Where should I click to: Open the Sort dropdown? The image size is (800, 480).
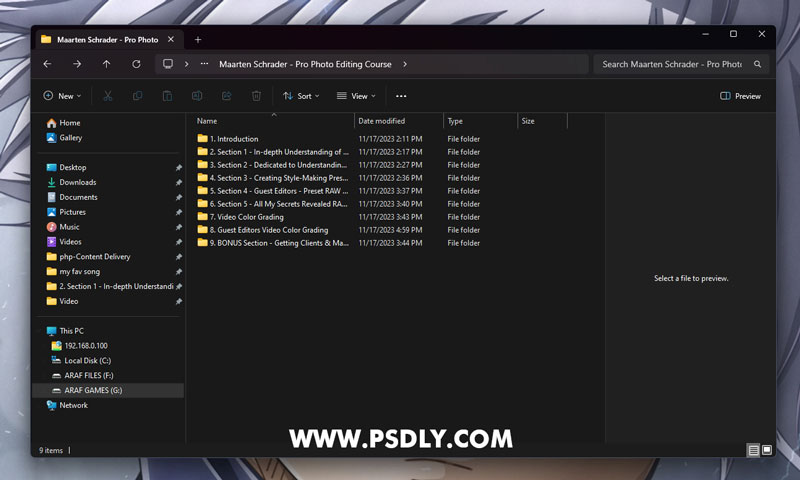pos(301,96)
